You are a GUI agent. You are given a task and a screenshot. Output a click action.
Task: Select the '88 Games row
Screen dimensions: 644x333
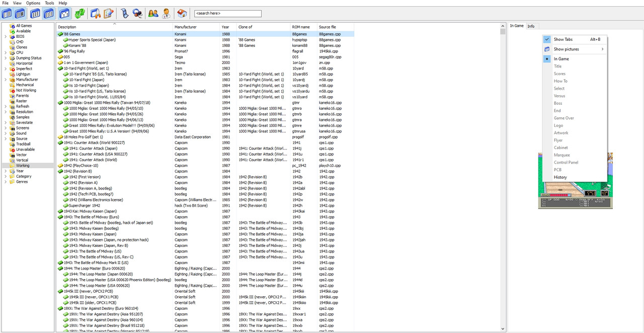point(205,34)
